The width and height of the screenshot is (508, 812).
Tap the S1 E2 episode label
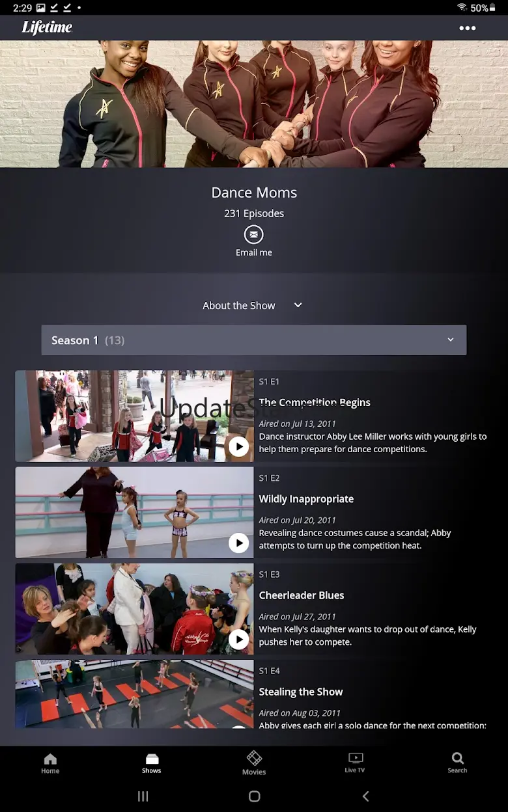269,478
